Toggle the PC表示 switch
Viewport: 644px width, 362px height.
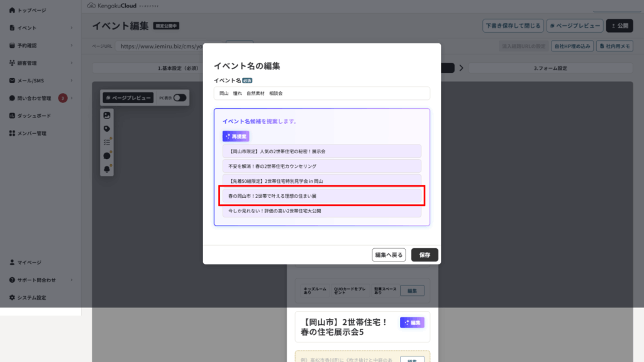(179, 97)
